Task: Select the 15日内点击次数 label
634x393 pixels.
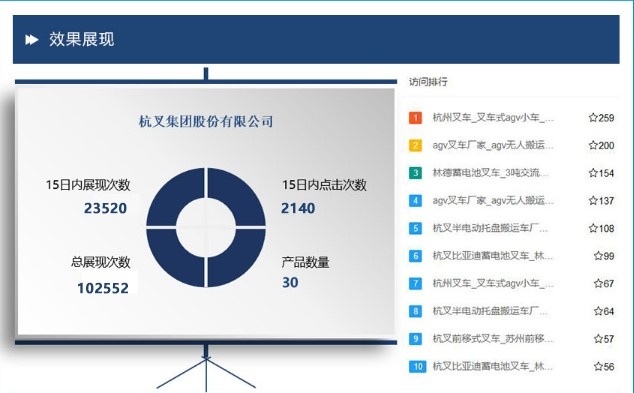Action: coord(324,185)
